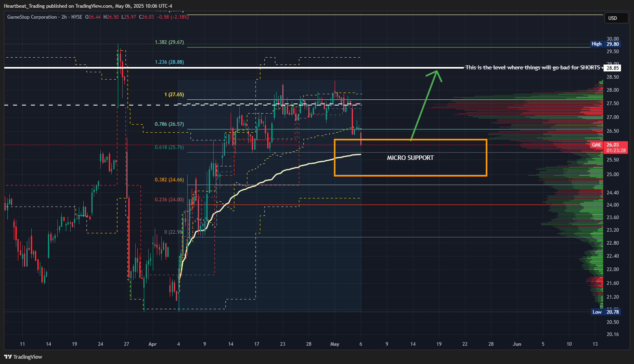Click date 11 on the time axis
634x364 pixels.
click(22, 344)
